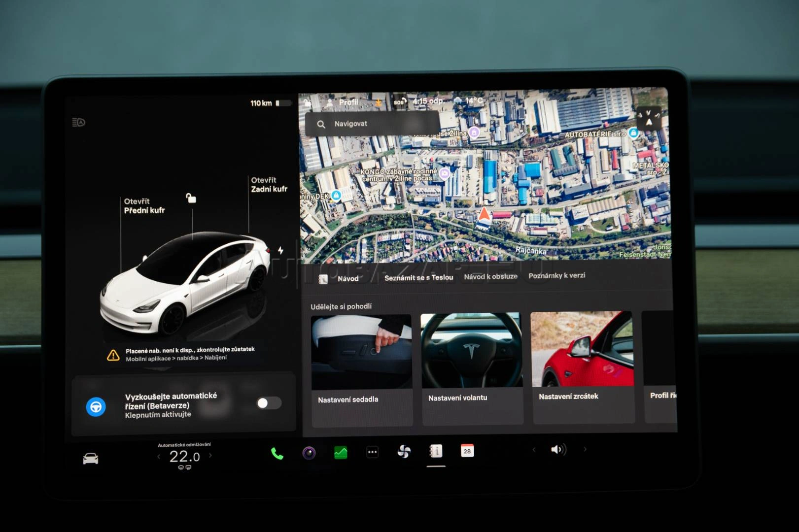Image resolution: width=799 pixels, height=532 pixels.
Task: Tap the software update download icon
Action: pyautogui.click(x=378, y=102)
